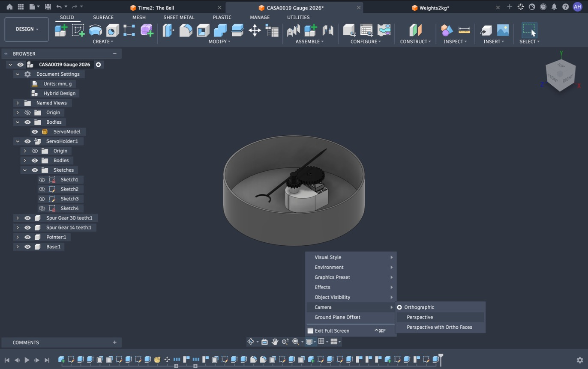Screen dimensions: 588x369
Task: Collapse the Sketches folder under ServoHolder
Action: click(25, 170)
